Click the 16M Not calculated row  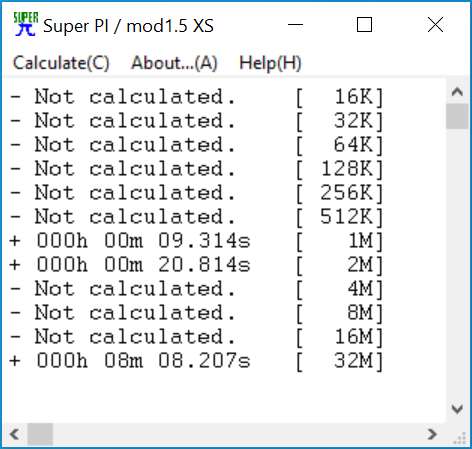point(197,337)
